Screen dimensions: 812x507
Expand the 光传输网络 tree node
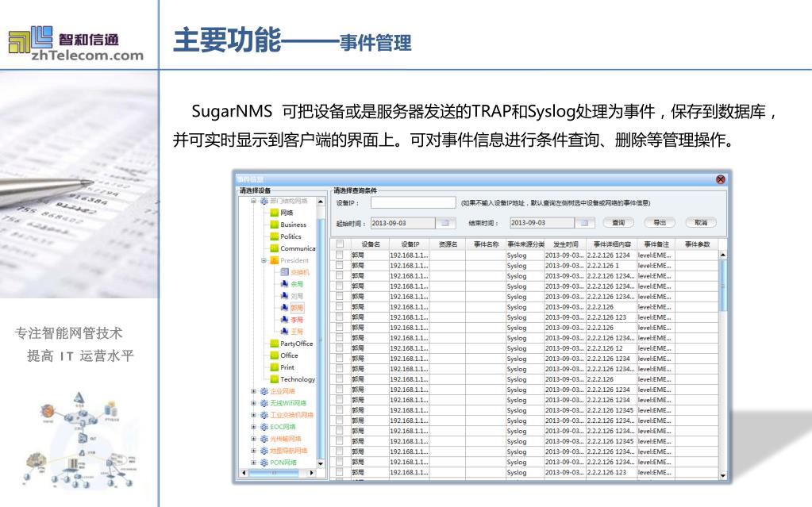pos(254,439)
